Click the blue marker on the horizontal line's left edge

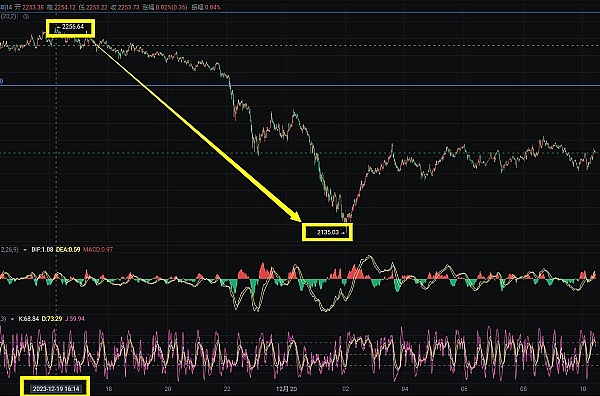coord(1,81)
